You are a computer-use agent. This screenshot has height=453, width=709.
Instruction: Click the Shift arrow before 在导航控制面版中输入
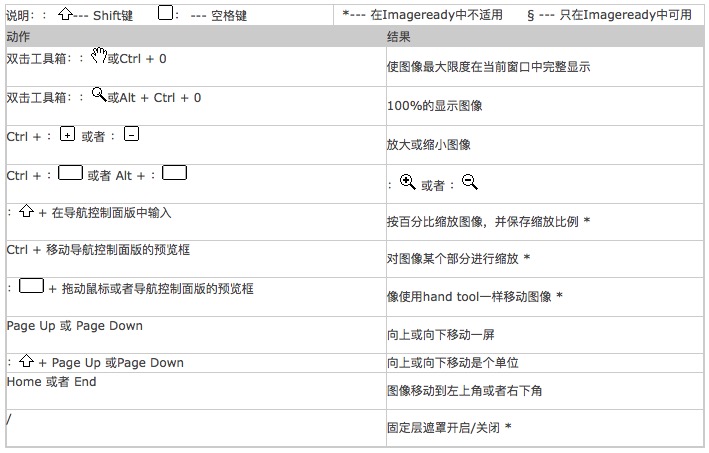[27, 211]
